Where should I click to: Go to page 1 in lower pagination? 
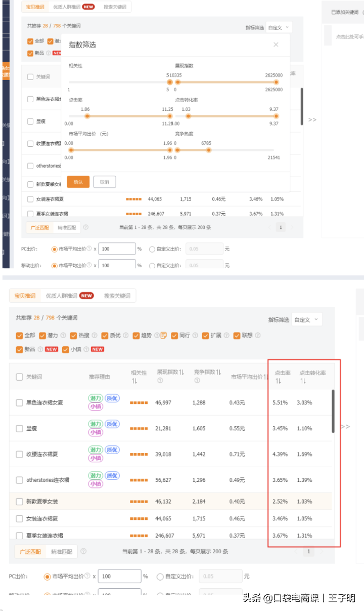pos(308,551)
